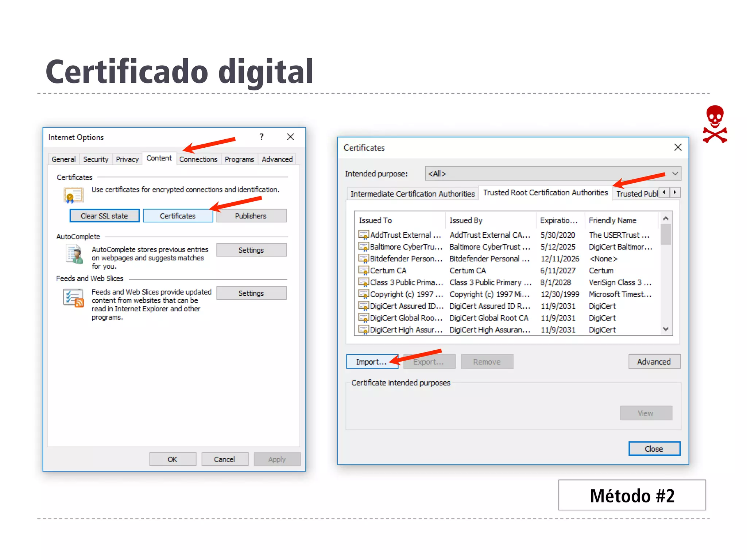
Task: Open the Certificates button in Internet Options
Action: (178, 216)
